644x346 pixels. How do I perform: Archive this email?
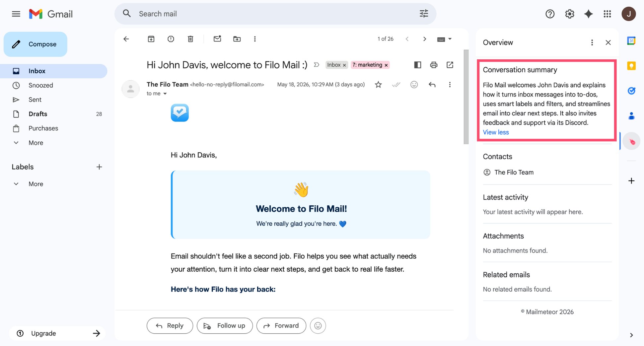click(151, 39)
